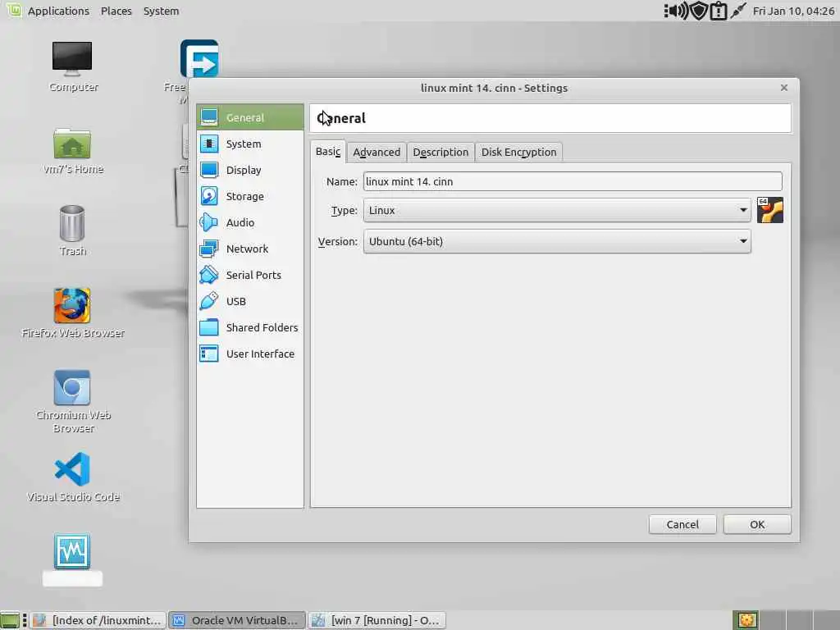Image resolution: width=840 pixels, height=630 pixels.
Task: Open the monitor app icon below VS Code
Action: coord(72,550)
